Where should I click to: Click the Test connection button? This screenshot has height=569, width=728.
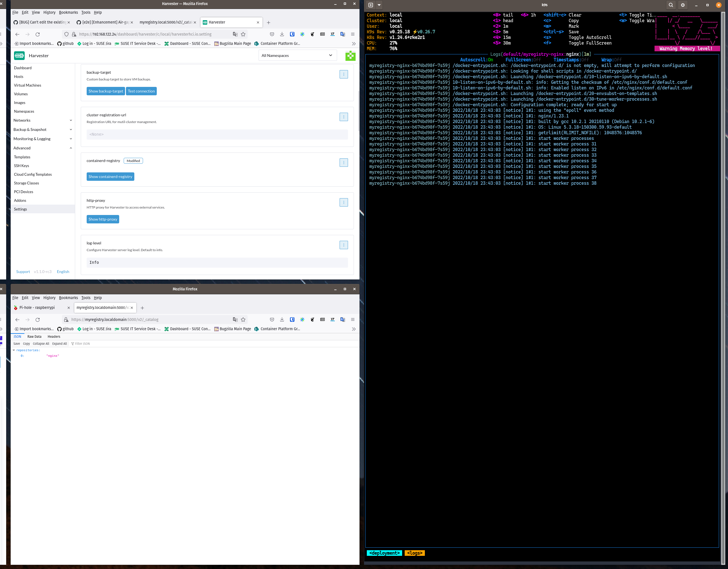pos(141,91)
